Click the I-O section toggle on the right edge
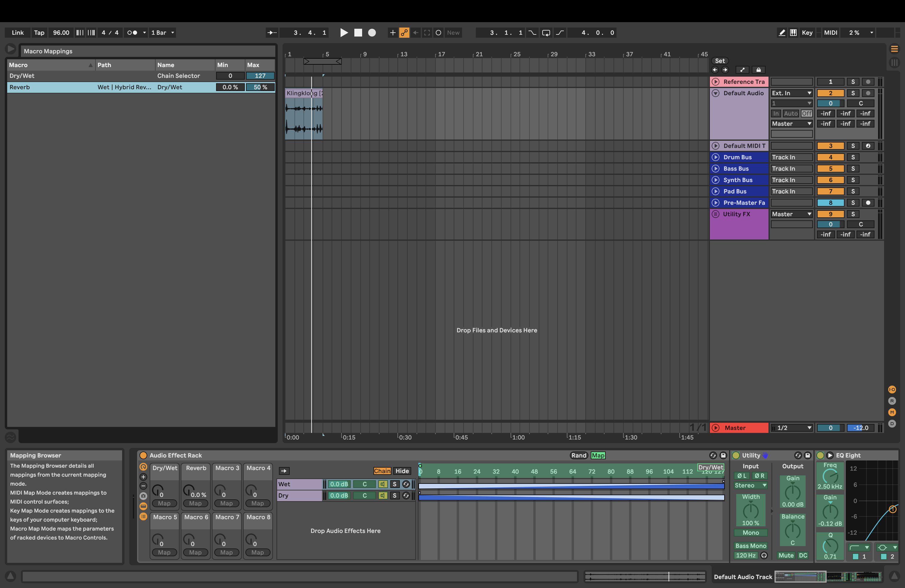This screenshot has width=905, height=588. [892, 390]
